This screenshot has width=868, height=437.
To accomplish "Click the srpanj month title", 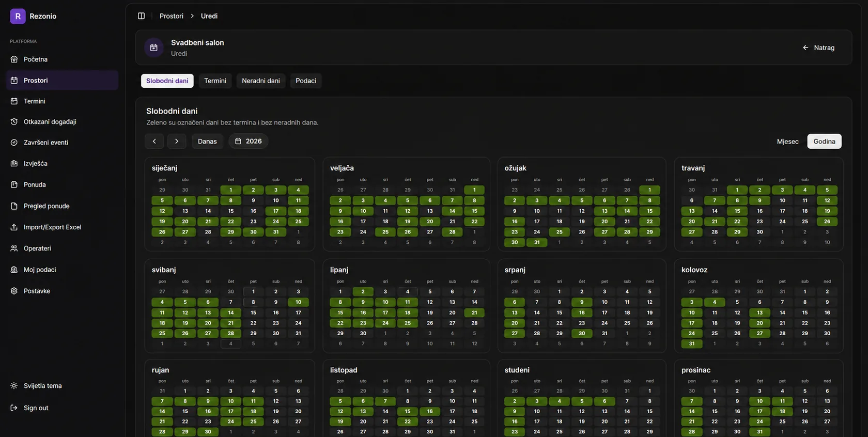I will [515, 270].
